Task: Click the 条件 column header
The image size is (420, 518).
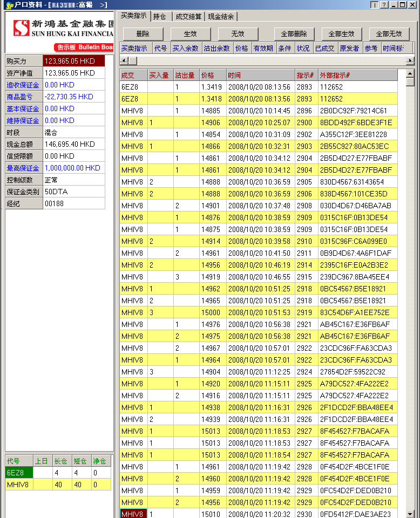Action: point(285,48)
